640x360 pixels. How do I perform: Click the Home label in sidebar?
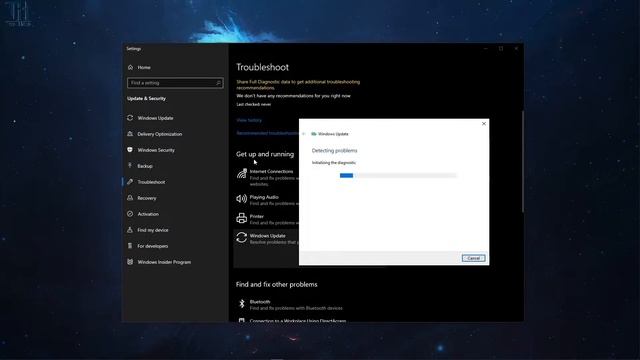click(x=144, y=67)
